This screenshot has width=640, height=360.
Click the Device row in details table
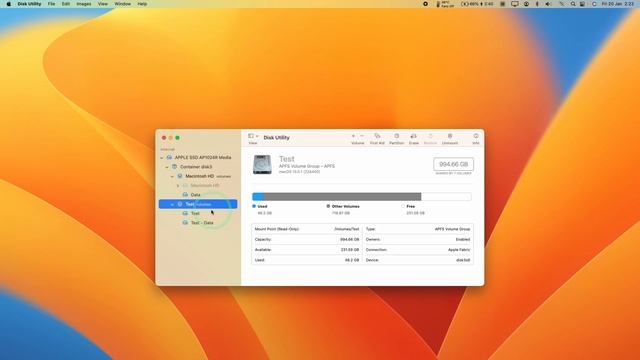point(418,260)
